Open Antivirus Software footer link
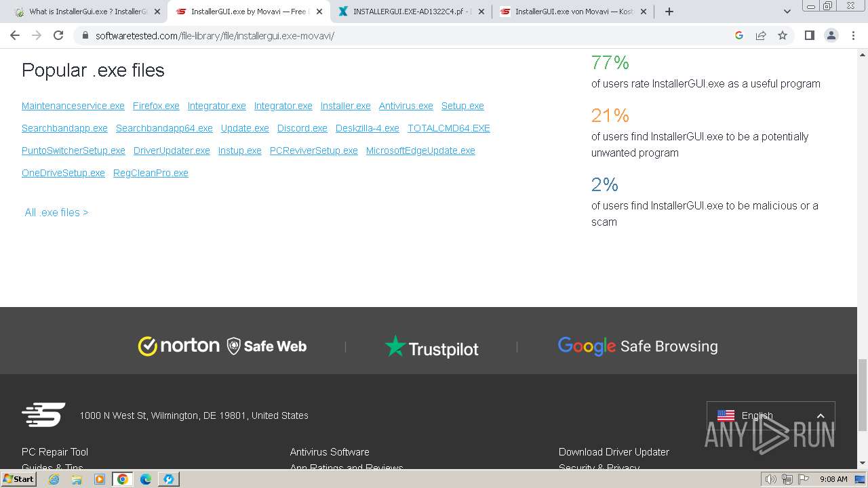Viewport: 868px width, 488px height. (330, 452)
